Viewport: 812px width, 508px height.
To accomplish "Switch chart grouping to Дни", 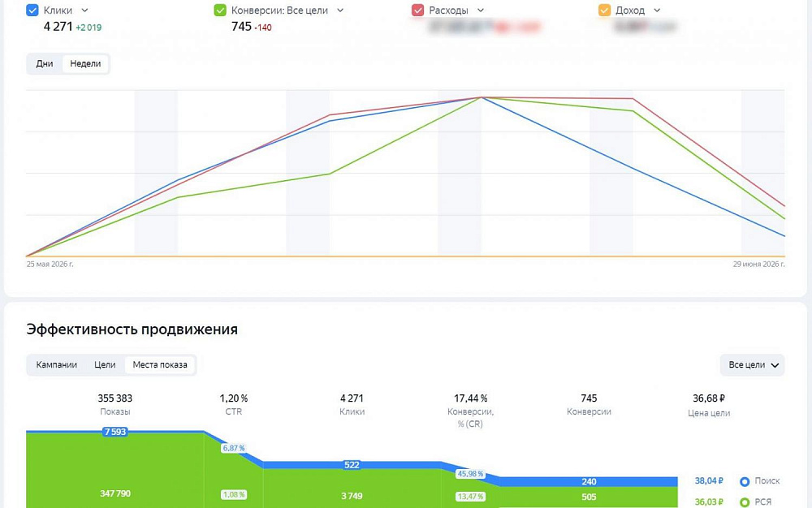I will [x=45, y=63].
